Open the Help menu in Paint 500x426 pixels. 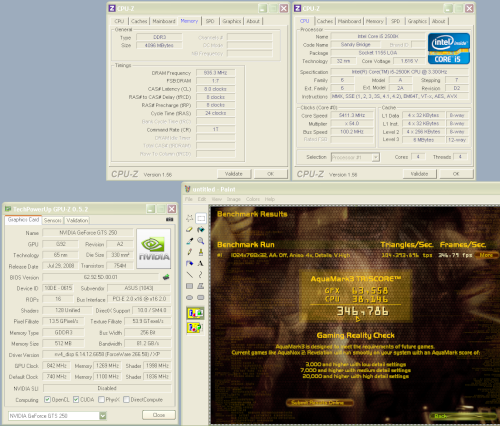[x=270, y=199]
